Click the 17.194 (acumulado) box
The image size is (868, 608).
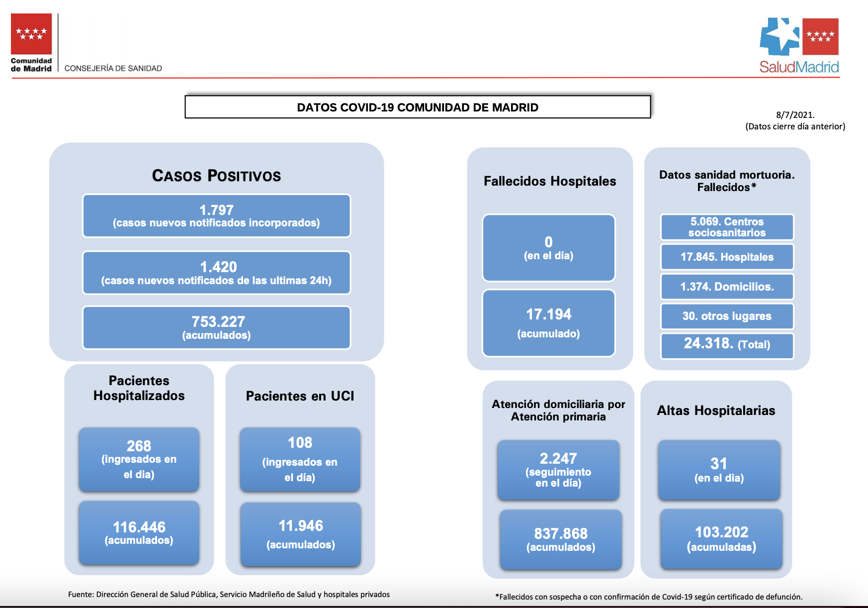[549, 323]
